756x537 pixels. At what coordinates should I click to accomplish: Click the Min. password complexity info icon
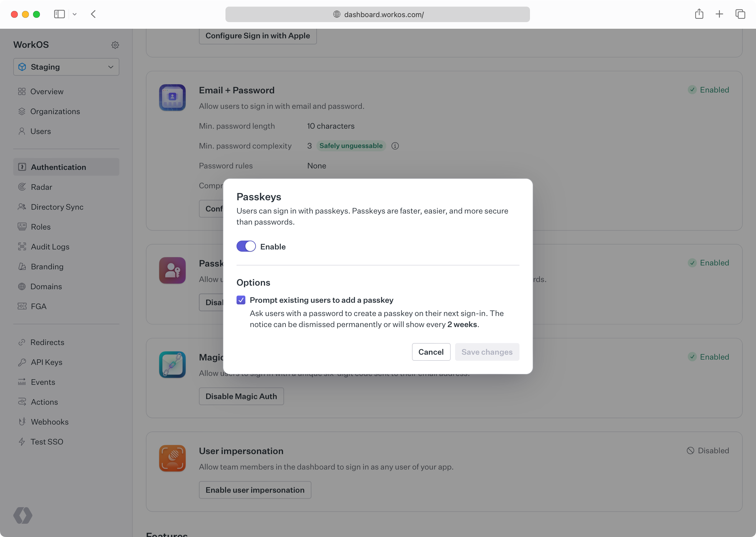[x=395, y=146]
